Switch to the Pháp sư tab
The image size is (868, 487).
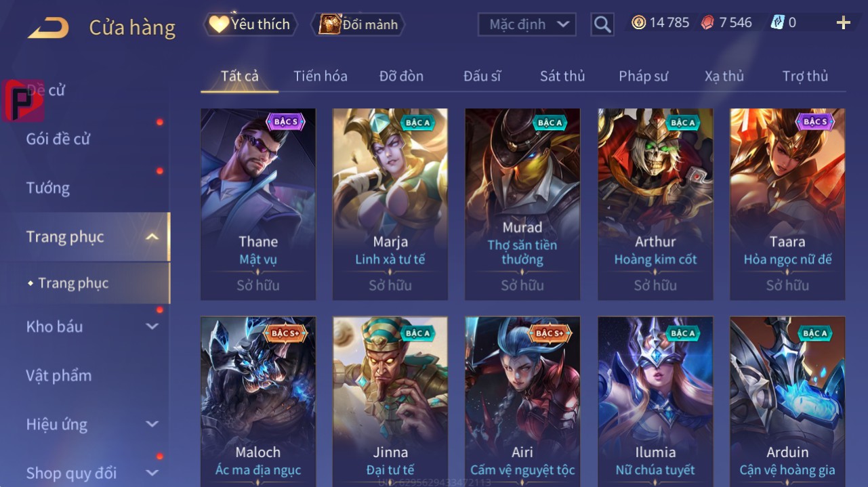[x=643, y=76]
